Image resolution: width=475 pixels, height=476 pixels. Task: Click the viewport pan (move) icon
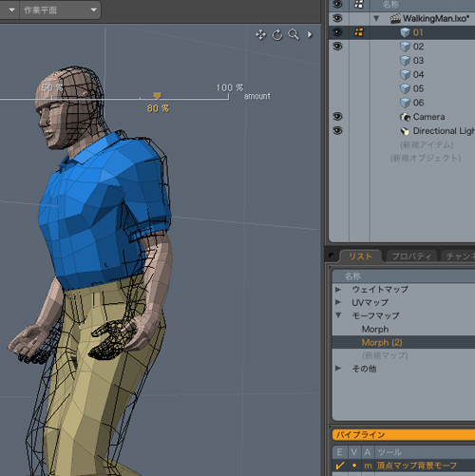tap(260, 34)
